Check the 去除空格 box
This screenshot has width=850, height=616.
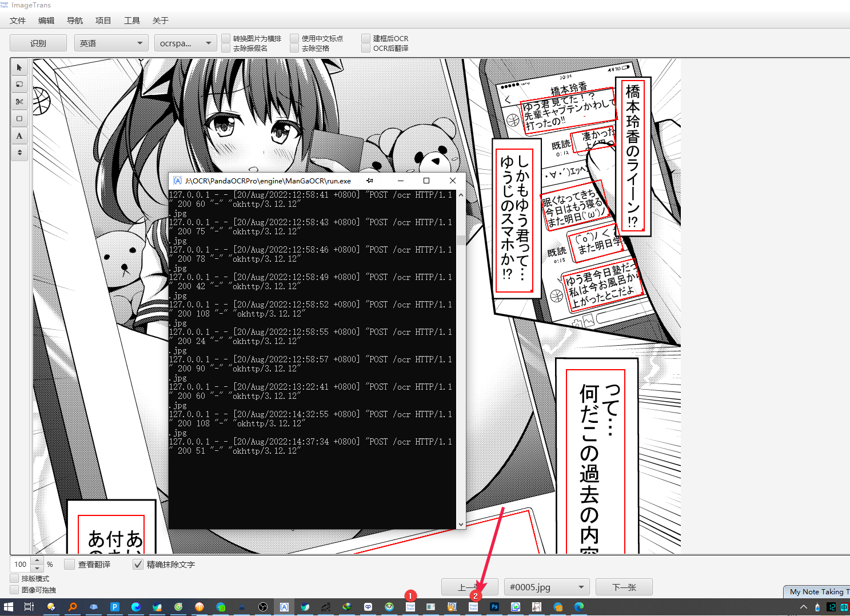[x=294, y=48]
